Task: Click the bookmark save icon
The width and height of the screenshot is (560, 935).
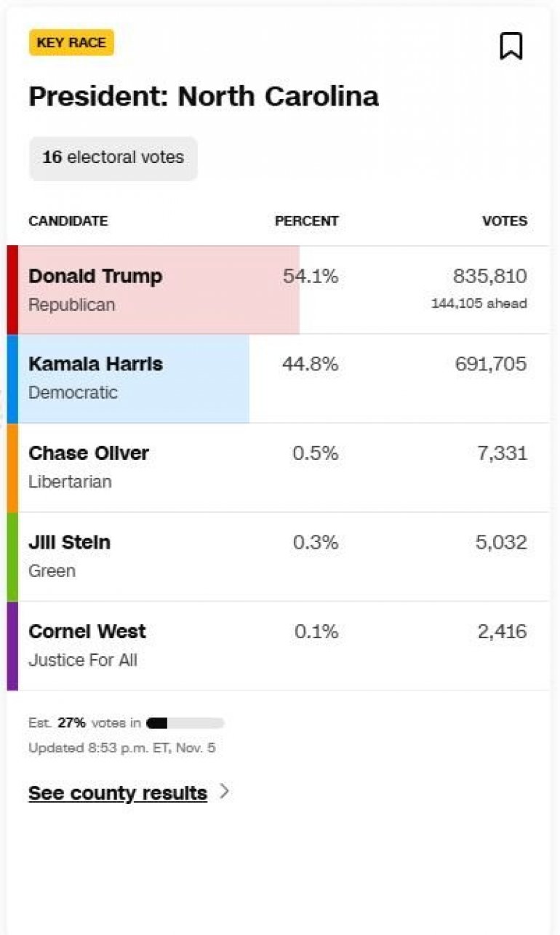Action: point(511,46)
